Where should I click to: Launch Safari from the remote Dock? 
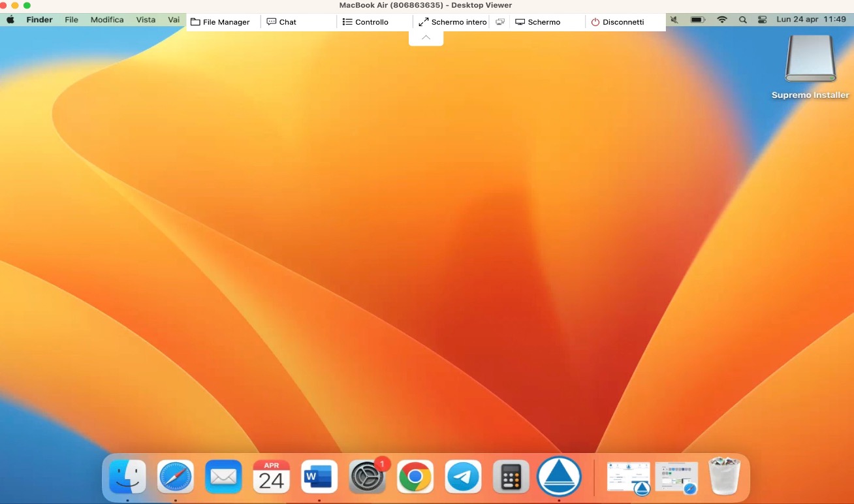pyautogui.click(x=176, y=477)
